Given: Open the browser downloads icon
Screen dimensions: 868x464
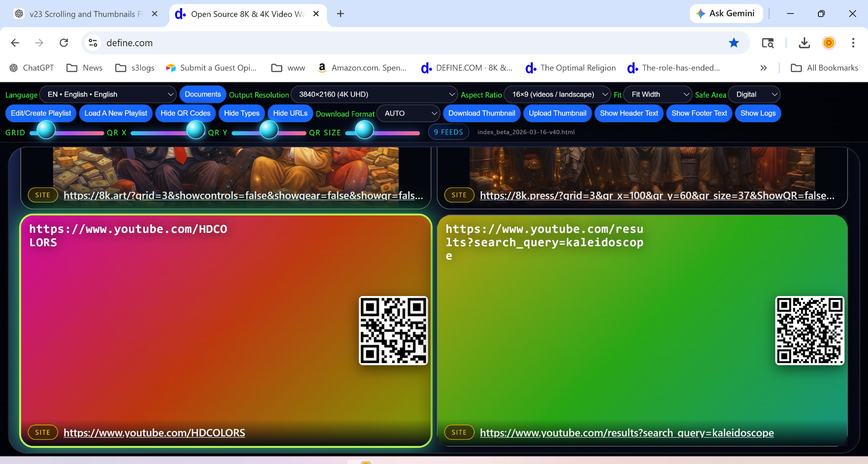Looking at the screenshot, I should click(x=804, y=43).
